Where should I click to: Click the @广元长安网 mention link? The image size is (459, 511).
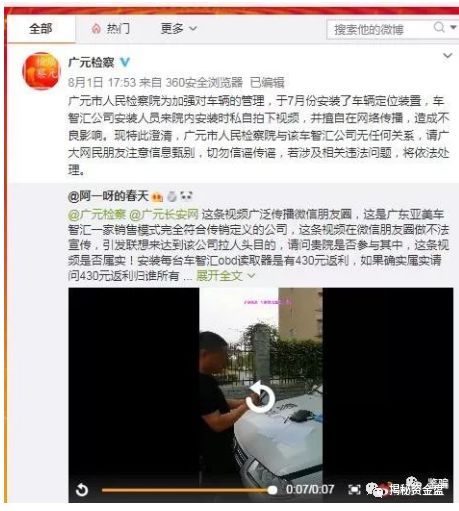pos(164,214)
